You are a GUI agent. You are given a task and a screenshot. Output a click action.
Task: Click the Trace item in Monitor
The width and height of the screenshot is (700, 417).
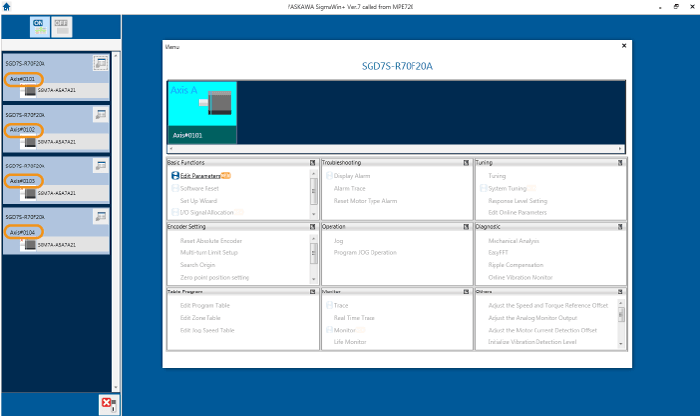pos(341,305)
